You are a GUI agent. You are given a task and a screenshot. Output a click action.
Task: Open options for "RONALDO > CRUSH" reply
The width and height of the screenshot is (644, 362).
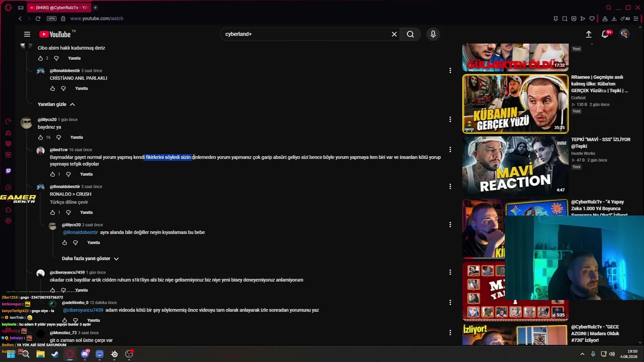(450, 187)
